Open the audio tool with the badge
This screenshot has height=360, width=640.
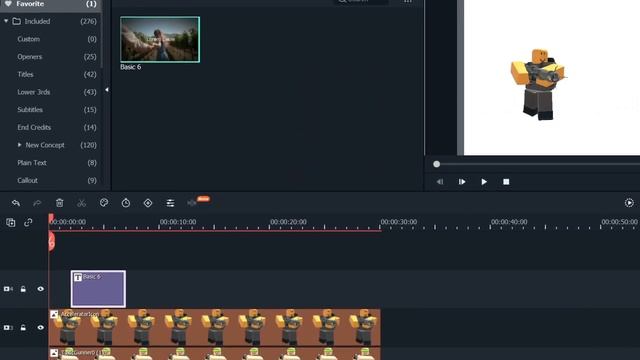click(x=198, y=202)
